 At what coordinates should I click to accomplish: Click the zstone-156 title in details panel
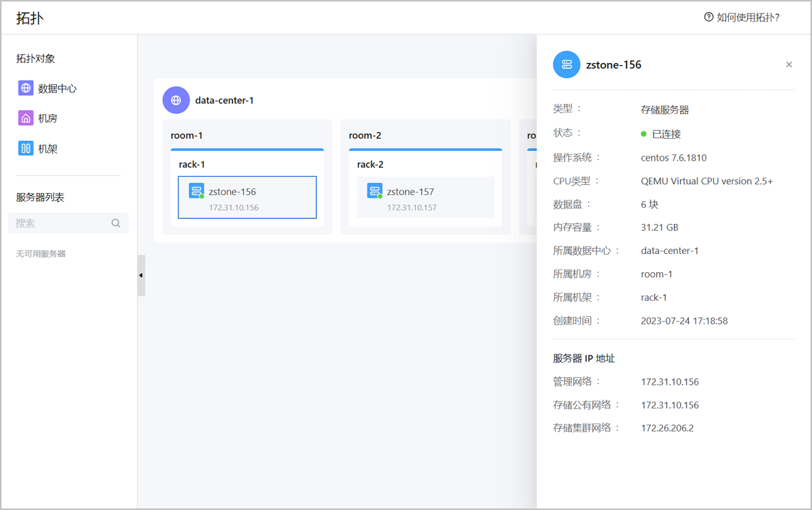[x=614, y=65]
